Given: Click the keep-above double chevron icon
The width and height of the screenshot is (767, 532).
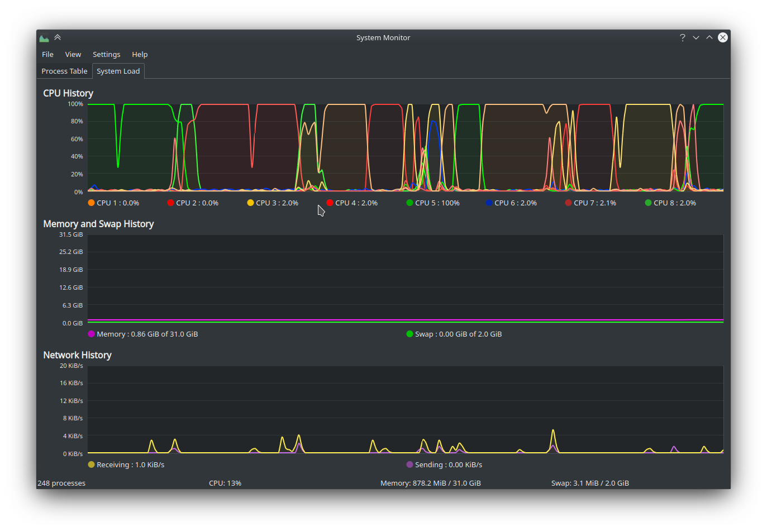Looking at the screenshot, I should coord(58,37).
